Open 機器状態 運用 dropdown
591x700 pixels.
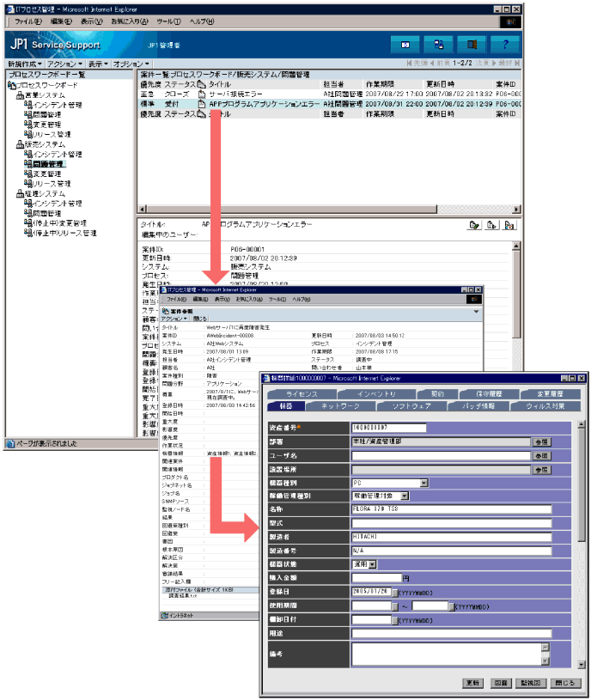[x=372, y=564]
